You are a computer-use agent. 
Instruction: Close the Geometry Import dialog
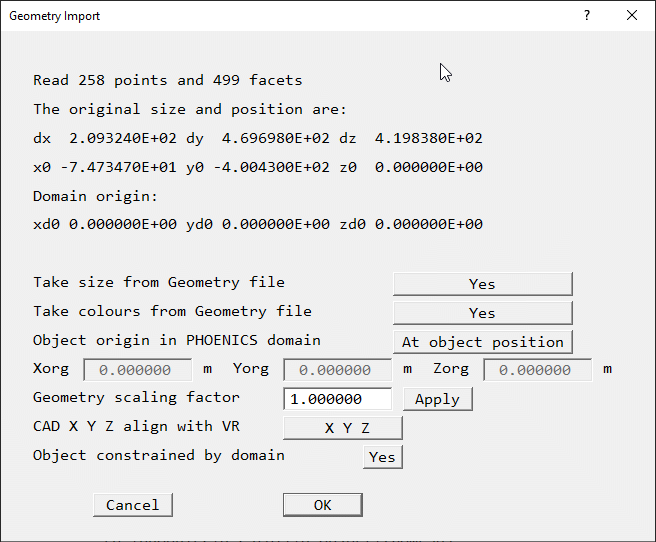pos(631,16)
